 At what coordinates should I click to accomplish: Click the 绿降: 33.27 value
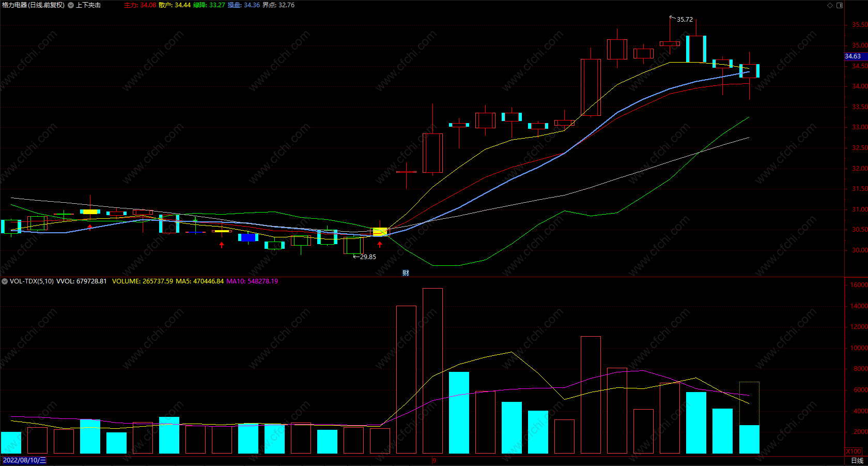(209, 5)
